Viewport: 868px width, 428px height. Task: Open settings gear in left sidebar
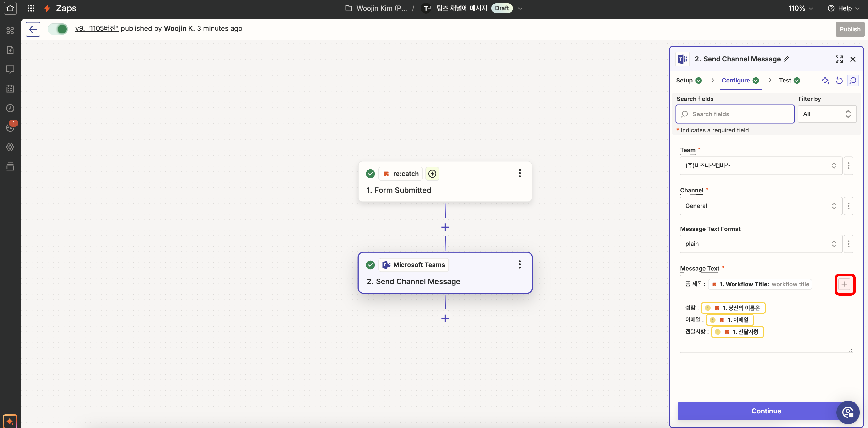10,147
